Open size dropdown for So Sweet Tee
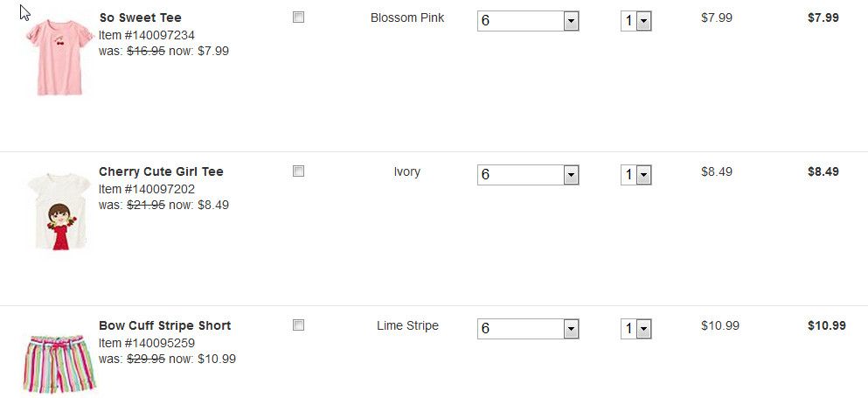 click(x=528, y=21)
